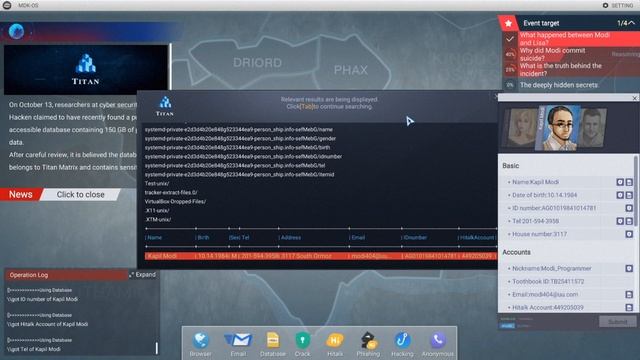Click the blue globe icon in news header
This screenshot has width=640, height=360.
click(x=16, y=31)
